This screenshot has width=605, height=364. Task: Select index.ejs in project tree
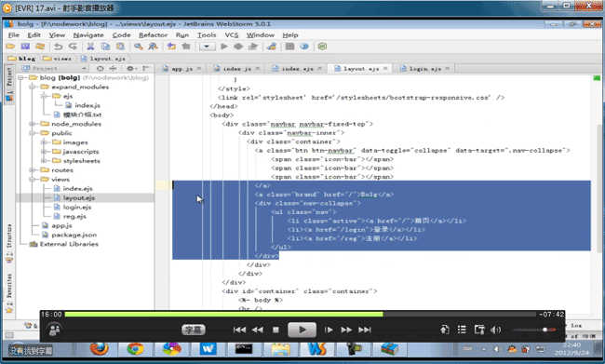(x=77, y=188)
